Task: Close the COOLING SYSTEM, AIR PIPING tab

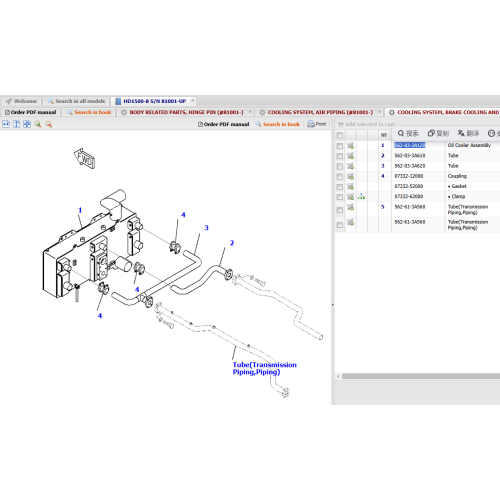Action: pos(379,112)
